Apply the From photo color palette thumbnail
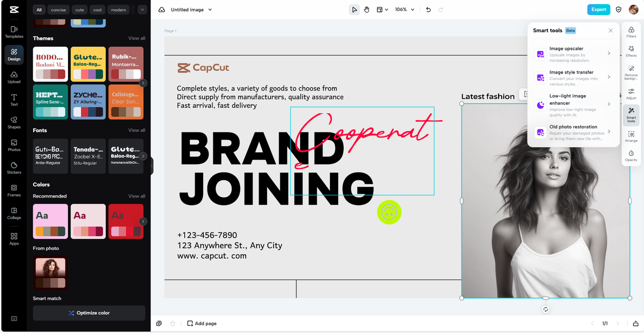Viewport: 644px width, 333px height. point(50,273)
